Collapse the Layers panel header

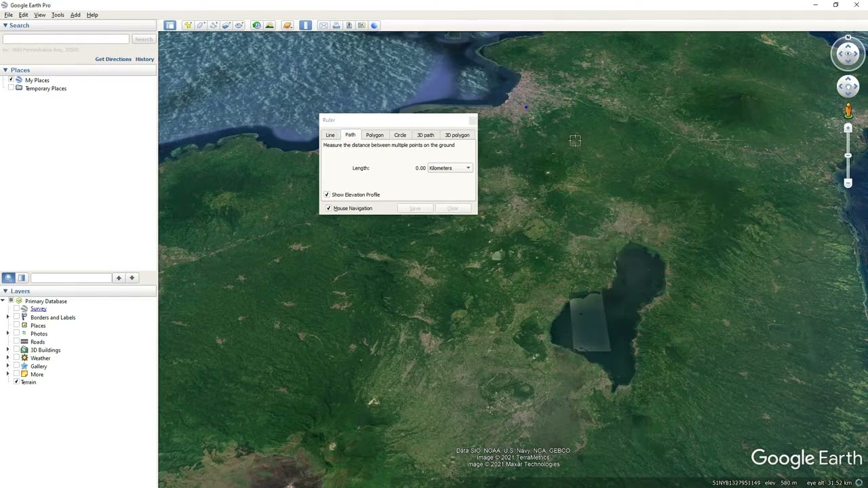(78, 291)
